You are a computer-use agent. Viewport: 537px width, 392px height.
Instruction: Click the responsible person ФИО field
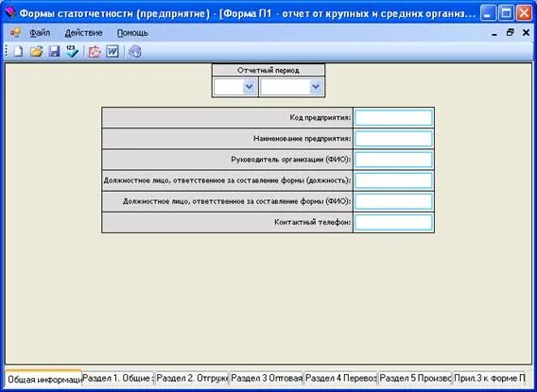tap(393, 201)
